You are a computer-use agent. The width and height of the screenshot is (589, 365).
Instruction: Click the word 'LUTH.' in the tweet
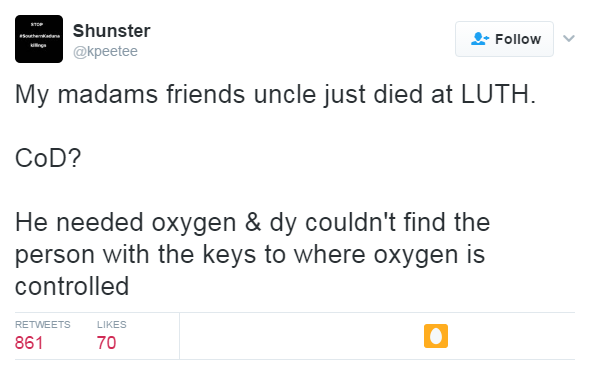tap(498, 94)
